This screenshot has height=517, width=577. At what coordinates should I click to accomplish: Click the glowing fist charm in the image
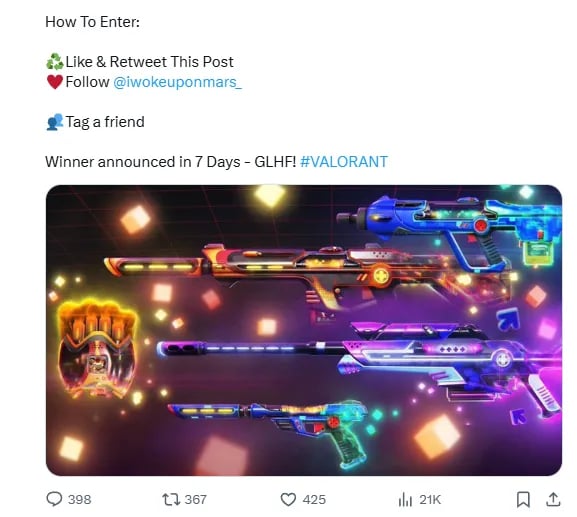98,350
